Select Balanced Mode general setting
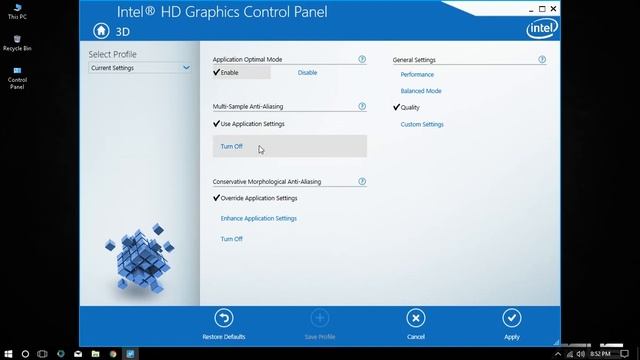 [421, 91]
